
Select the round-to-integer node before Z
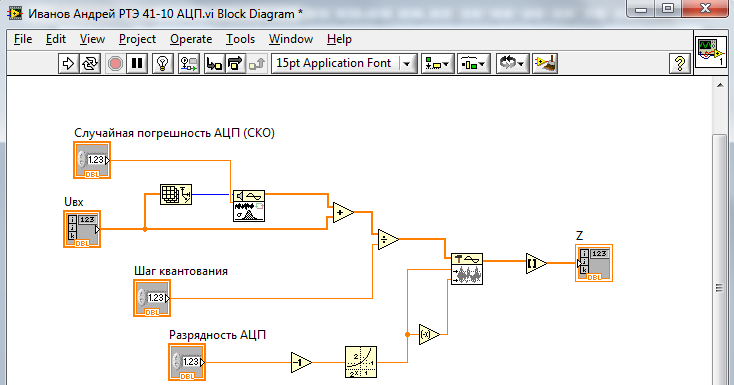coord(536,263)
